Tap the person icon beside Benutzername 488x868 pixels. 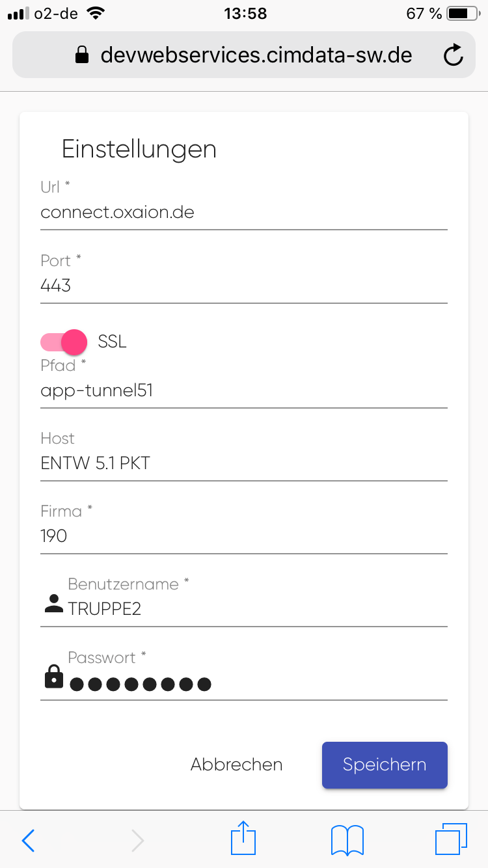pos(53,604)
